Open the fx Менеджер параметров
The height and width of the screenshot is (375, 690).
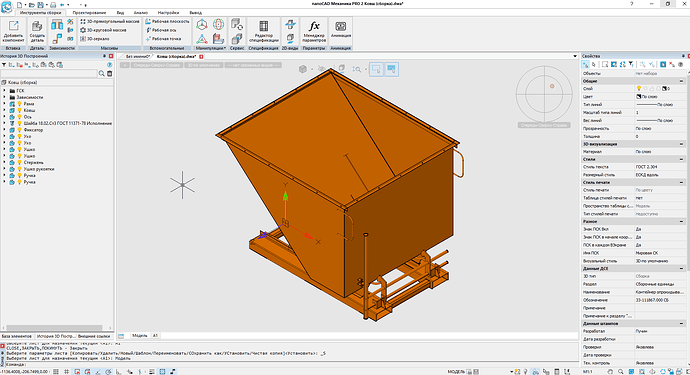314,31
